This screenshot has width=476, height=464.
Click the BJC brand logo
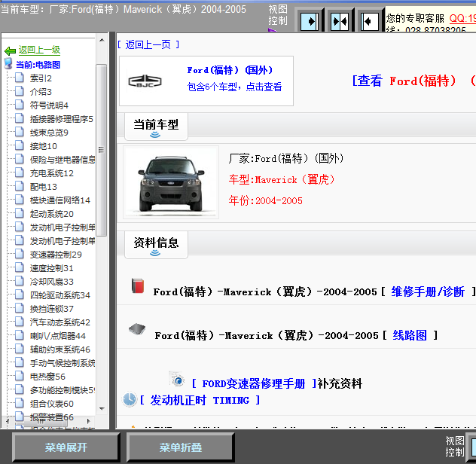click(145, 81)
